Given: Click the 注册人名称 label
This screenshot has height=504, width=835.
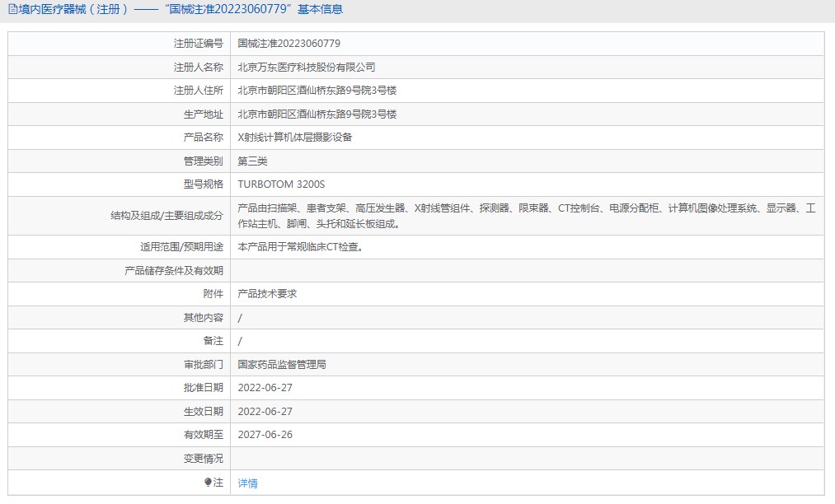Looking at the screenshot, I should point(198,67).
